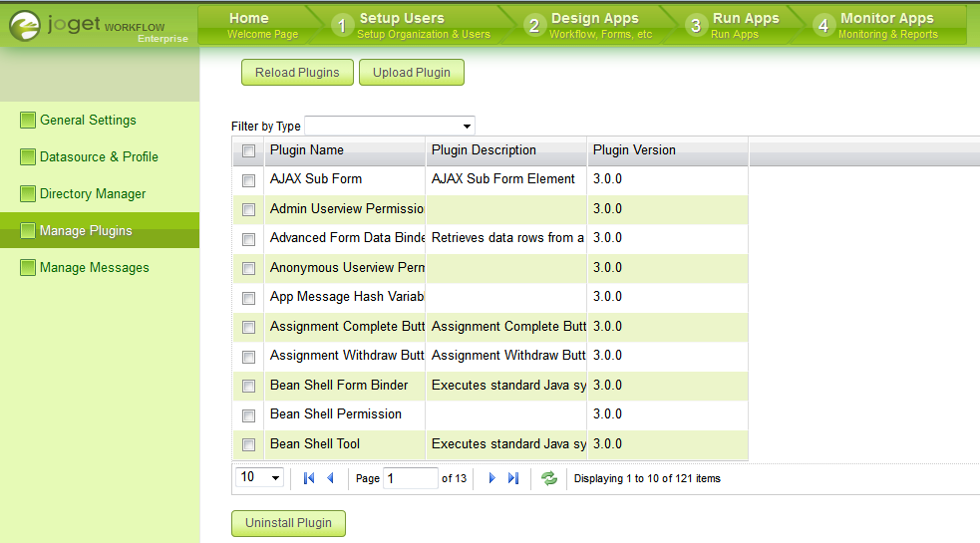The width and height of the screenshot is (980, 543).
Task: Click the Joget Workflow logo
Action: pyautogui.click(x=99, y=25)
